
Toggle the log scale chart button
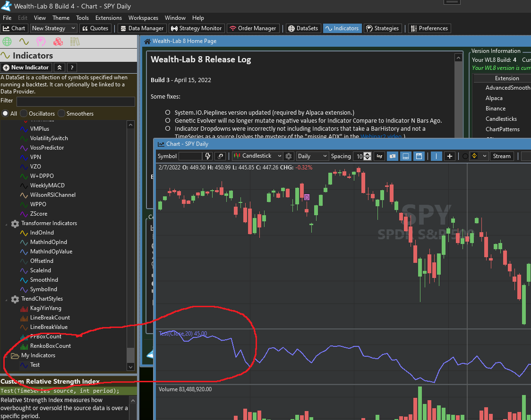(x=379, y=156)
